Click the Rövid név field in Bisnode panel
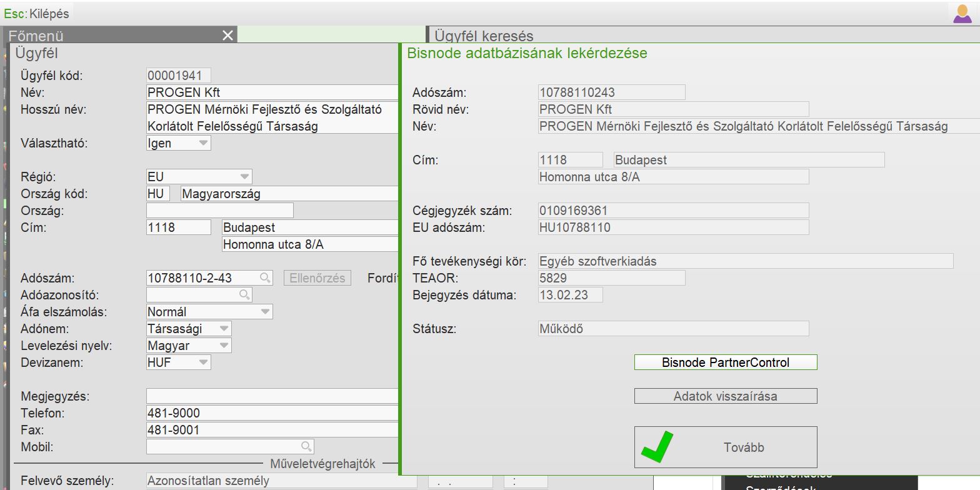This screenshot has height=490, width=980. (x=674, y=109)
